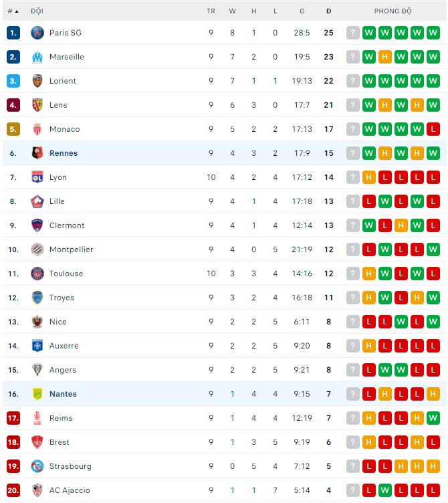Viewport: 448px width, 503px height.
Task: Click the Paris SG club crest
Action: click(37, 33)
